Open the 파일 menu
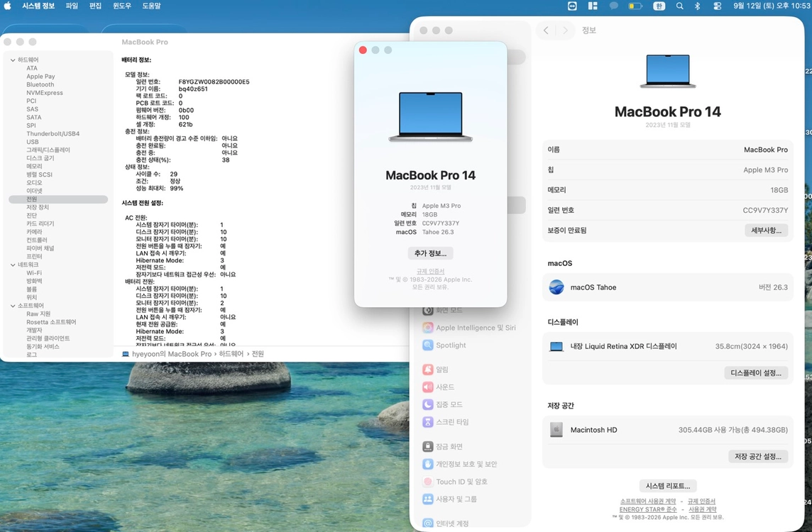 tap(72, 6)
